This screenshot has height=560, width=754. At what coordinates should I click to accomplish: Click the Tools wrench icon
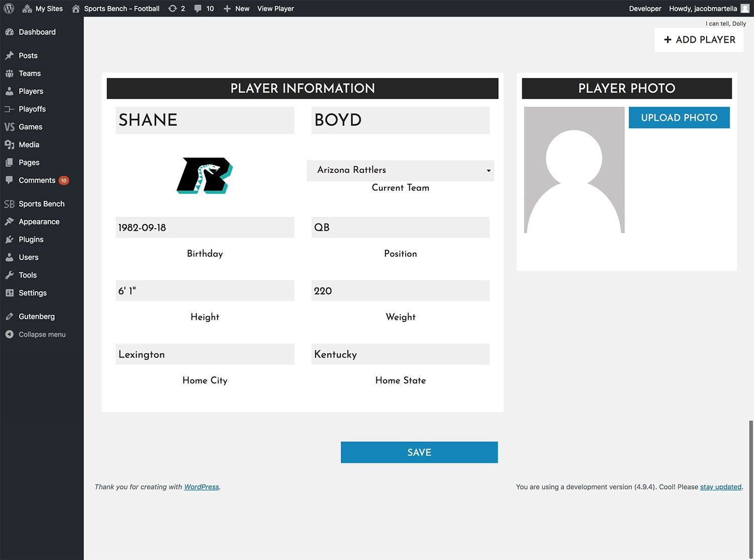[10, 275]
